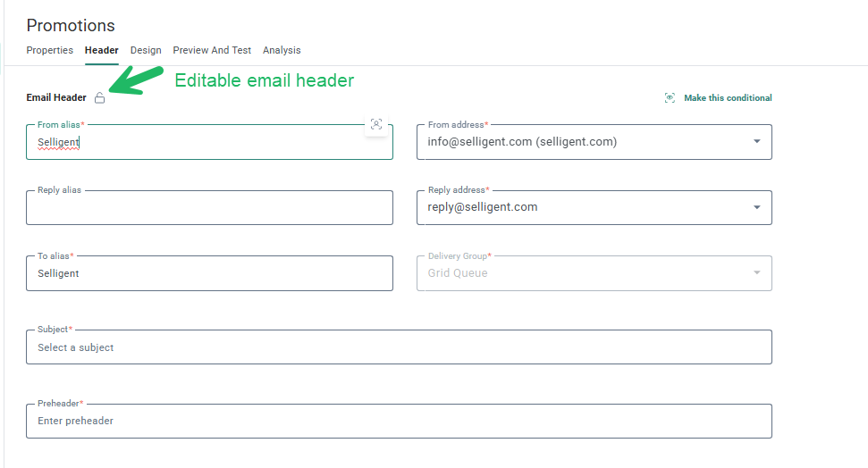Viewport: 868px width, 468px height.
Task: Open the From address dropdown arrow
Action: coord(756,141)
